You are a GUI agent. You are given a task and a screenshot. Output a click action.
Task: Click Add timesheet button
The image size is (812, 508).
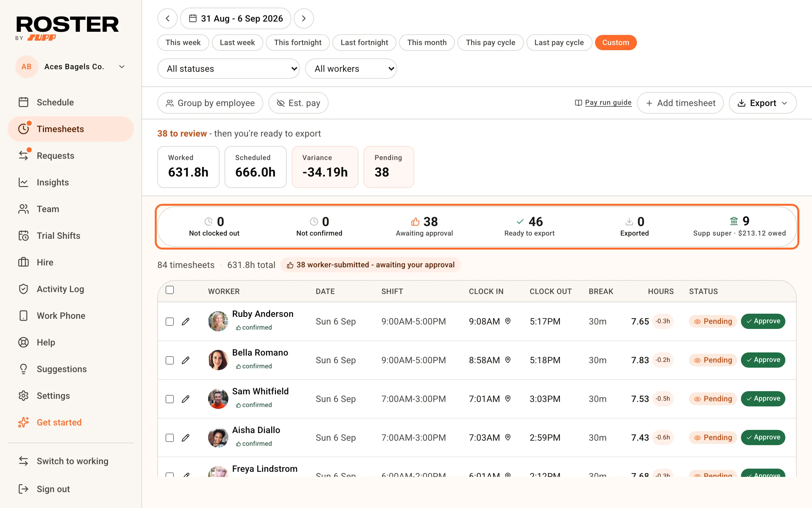[x=680, y=103]
